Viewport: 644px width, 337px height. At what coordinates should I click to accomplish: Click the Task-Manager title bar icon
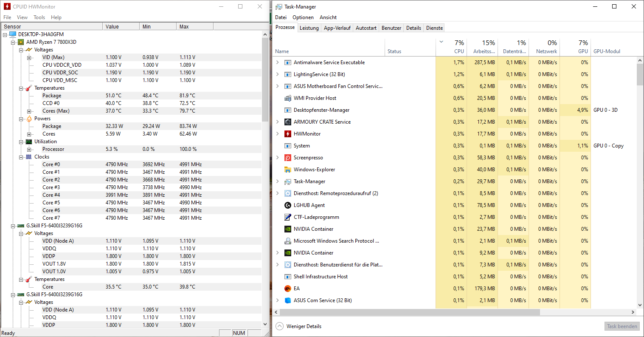[279, 7]
